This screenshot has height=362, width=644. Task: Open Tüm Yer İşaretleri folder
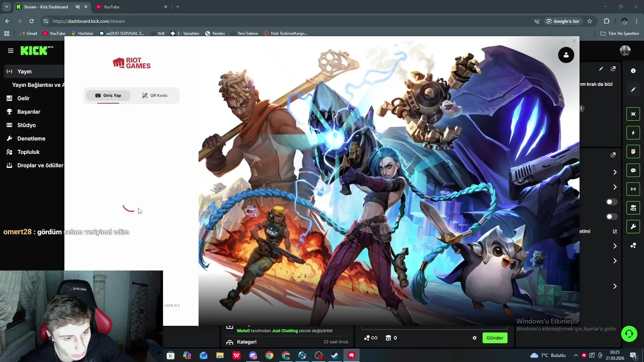620,34
